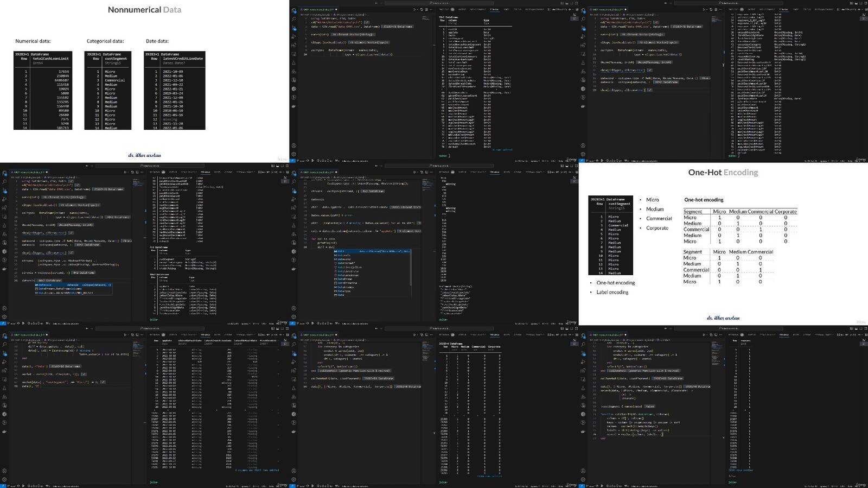Click Accounts icon in the datecols popup frame
The image size is (868, 488).
pos(4,308)
